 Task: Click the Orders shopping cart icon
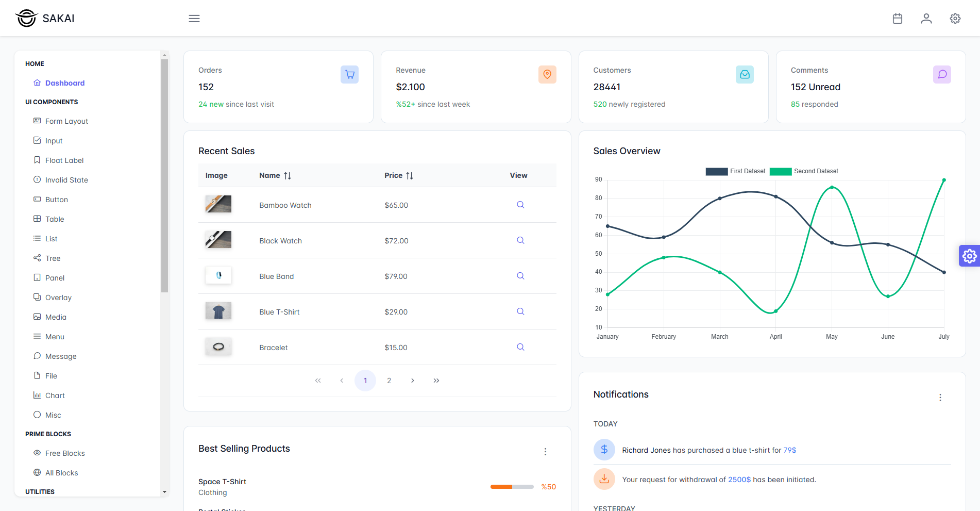(x=350, y=74)
